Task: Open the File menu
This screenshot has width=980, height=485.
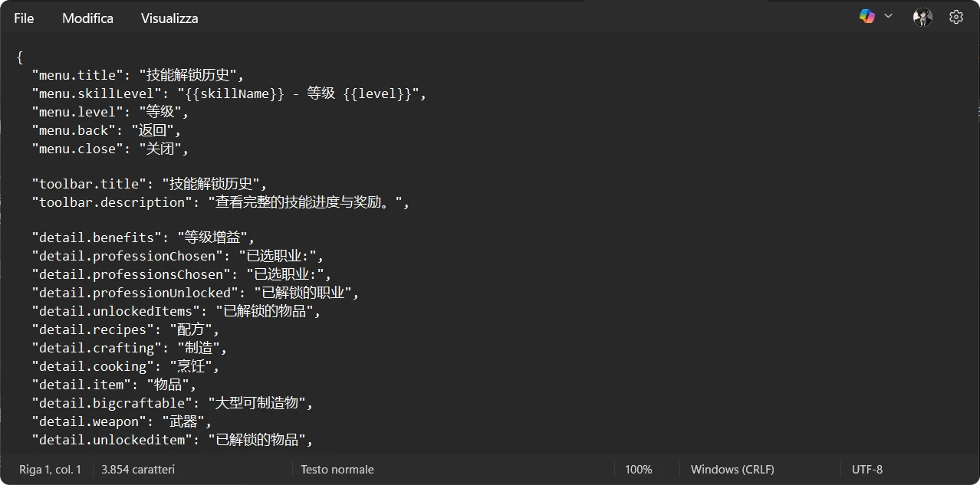Action: 24,18
